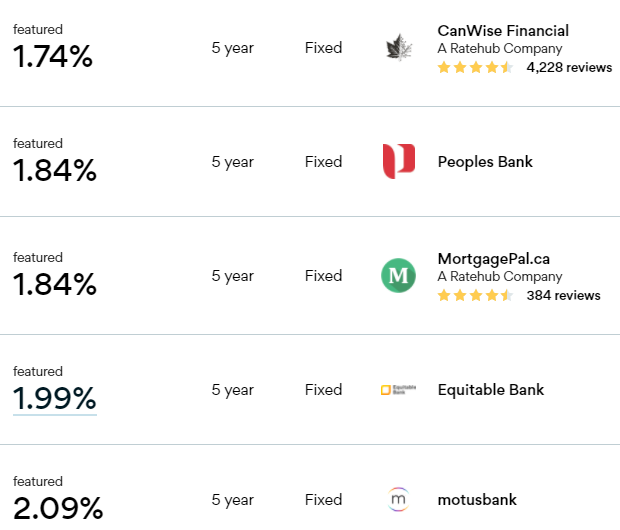Image resolution: width=620 pixels, height=530 pixels.
Task: Open the motusbank lender name
Action: pyautogui.click(x=477, y=500)
